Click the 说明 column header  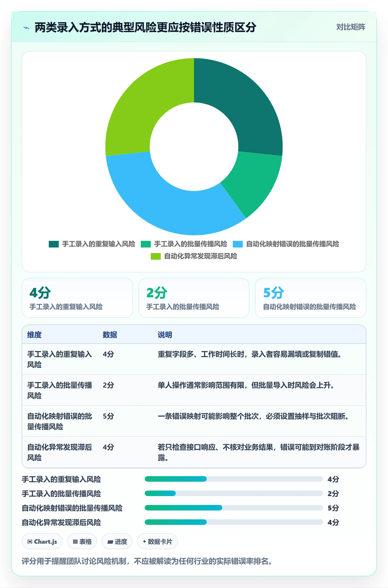coord(165,335)
